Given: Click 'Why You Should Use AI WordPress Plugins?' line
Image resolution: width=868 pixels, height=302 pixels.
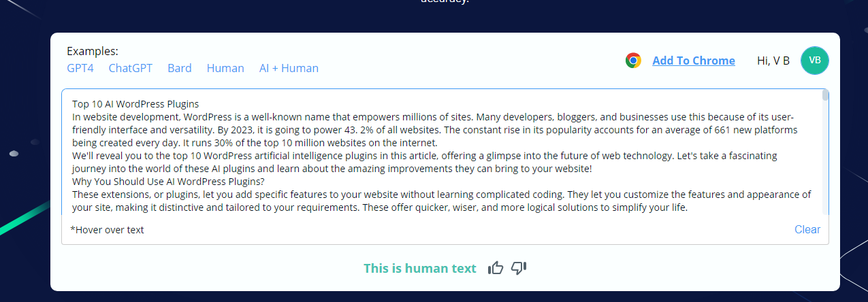Looking at the screenshot, I should [x=168, y=182].
